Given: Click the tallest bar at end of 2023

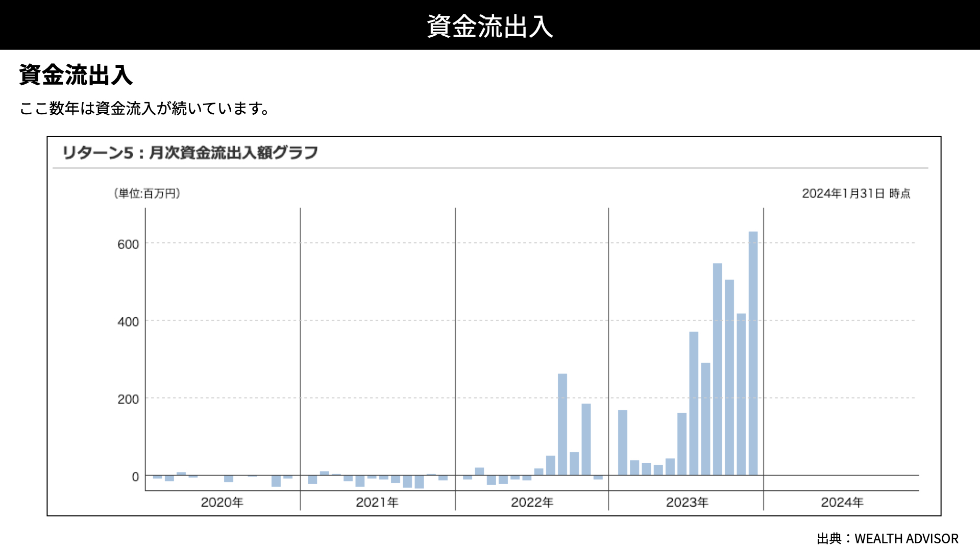Looking at the screenshot, I should click(x=753, y=353).
